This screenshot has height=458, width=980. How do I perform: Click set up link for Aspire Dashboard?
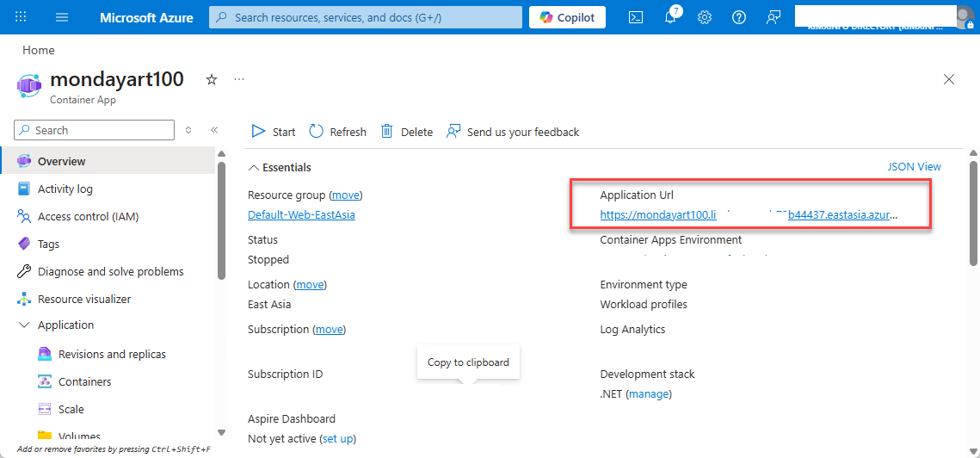coord(337,438)
